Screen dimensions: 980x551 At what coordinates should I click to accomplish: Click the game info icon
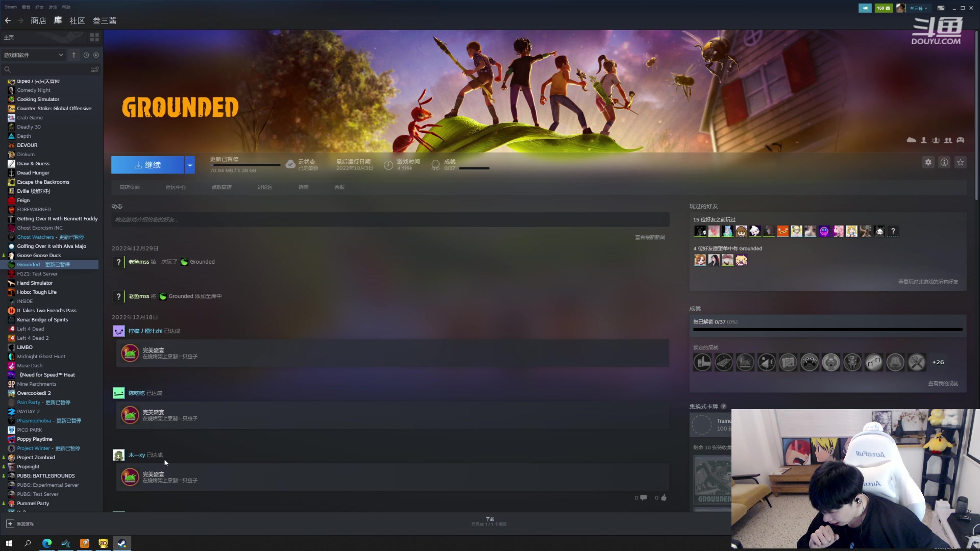(x=944, y=162)
